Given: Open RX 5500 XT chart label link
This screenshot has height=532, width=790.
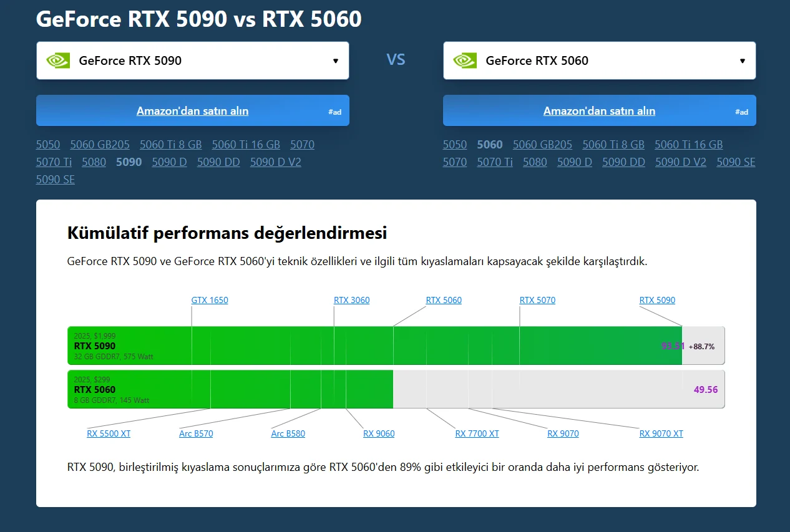Looking at the screenshot, I should click(109, 434).
